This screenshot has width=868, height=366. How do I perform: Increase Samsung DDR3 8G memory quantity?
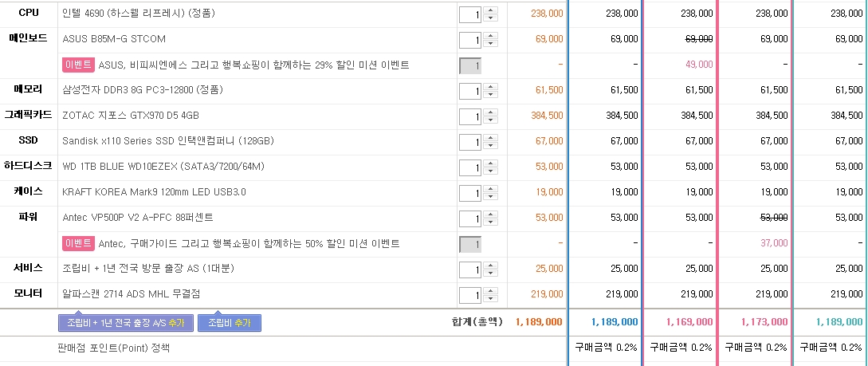[490, 87]
